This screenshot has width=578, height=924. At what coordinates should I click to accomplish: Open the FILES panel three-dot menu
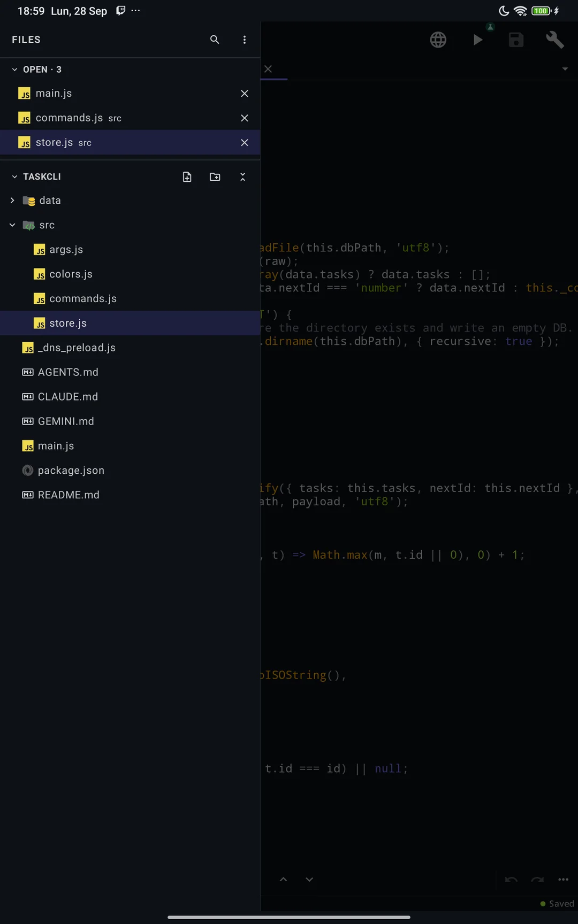[245, 40]
